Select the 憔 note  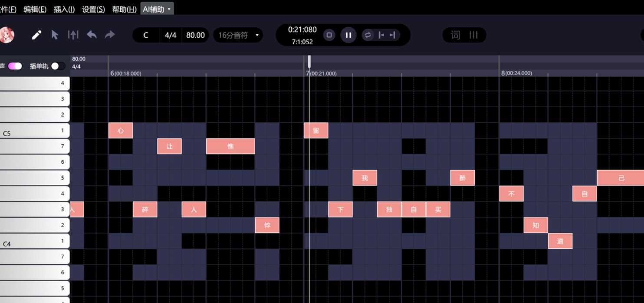point(230,146)
